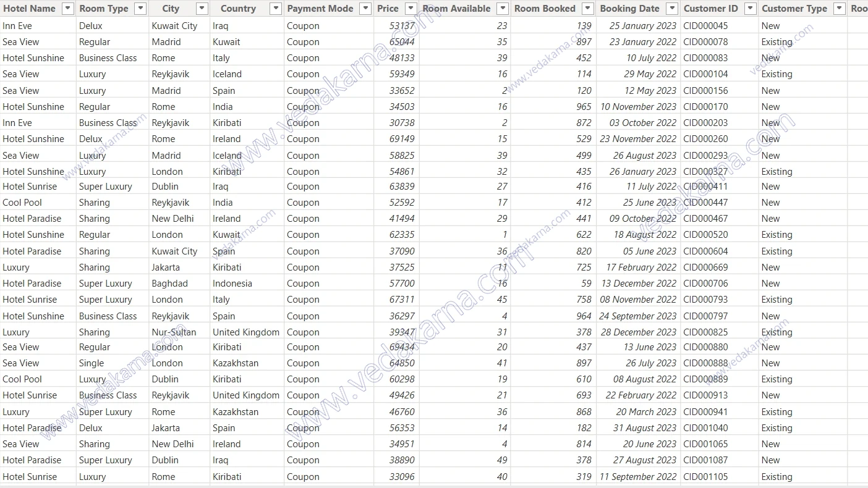Select Customer ID CID001105 cell

pos(705,477)
